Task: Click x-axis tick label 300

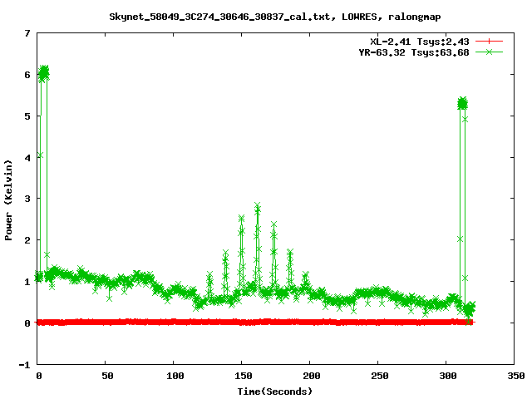Action: click(448, 376)
